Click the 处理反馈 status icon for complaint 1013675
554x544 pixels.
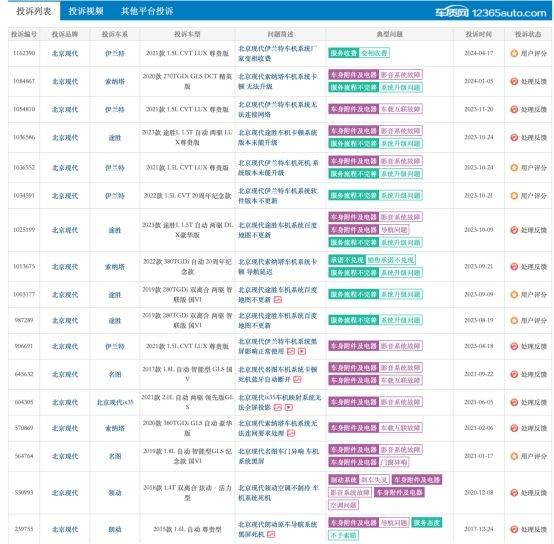coord(514,267)
